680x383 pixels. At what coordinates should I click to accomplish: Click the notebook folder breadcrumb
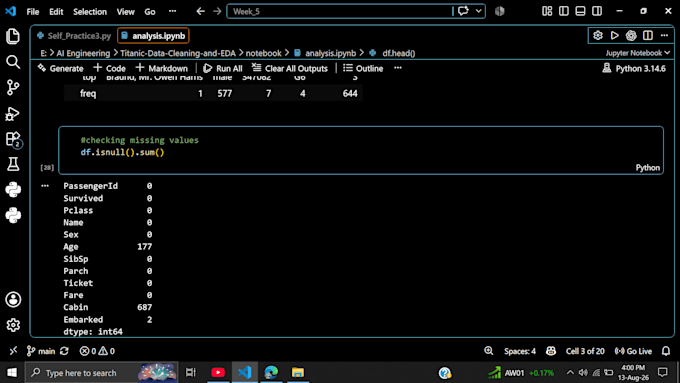(x=264, y=53)
